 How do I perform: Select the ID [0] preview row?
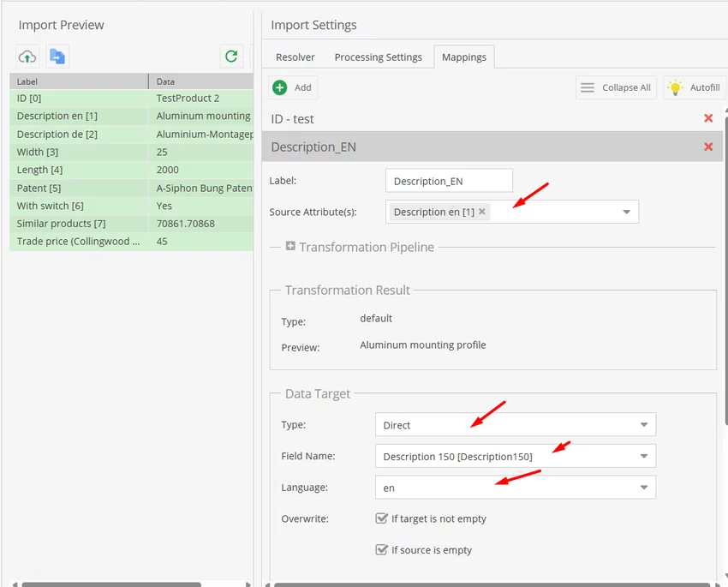click(131, 99)
